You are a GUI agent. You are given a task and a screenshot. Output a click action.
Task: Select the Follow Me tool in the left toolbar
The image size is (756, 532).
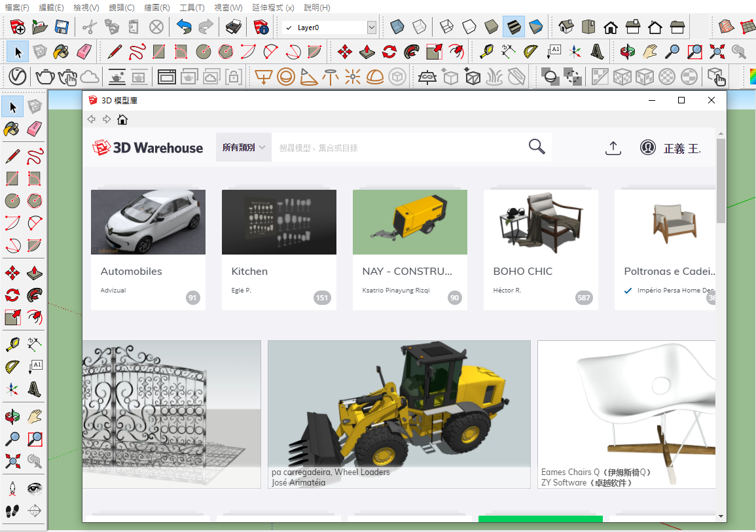(x=34, y=295)
